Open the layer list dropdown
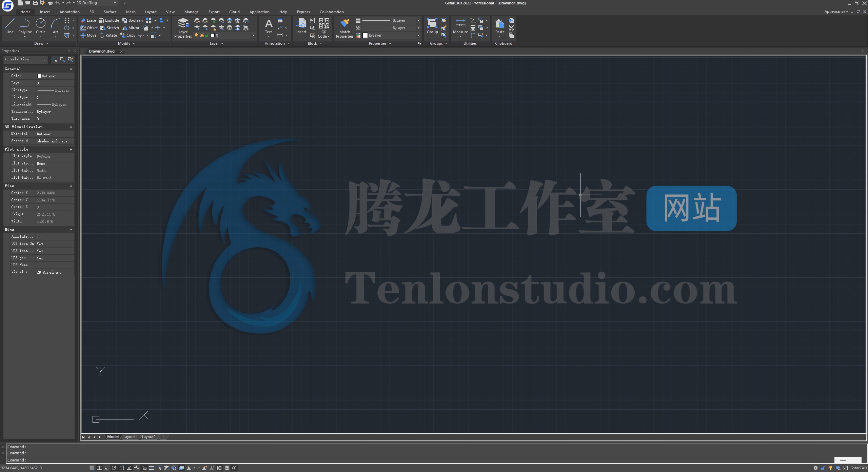This screenshot has width=868, height=472. point(253,35)
